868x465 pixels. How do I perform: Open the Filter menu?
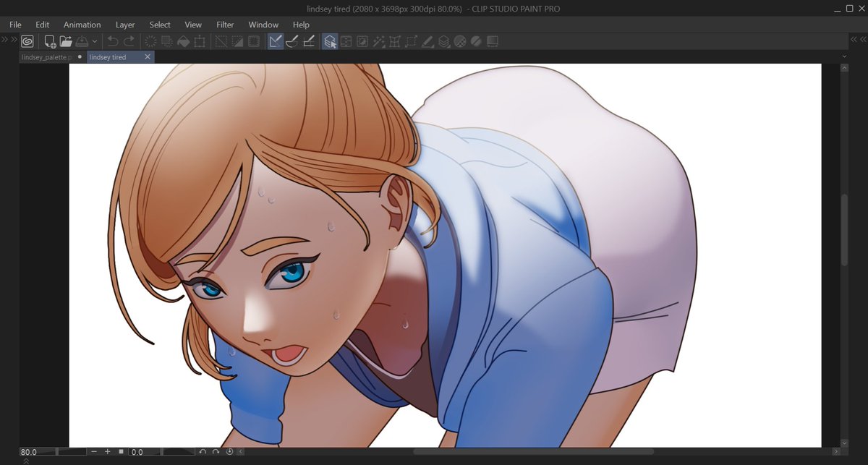[x=224, y=24]
